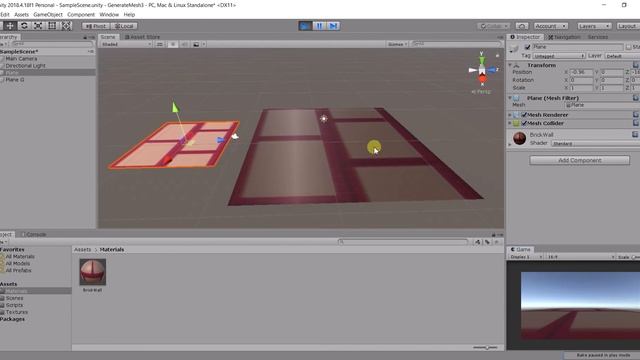Select the BrickWall material asset thumbnail
This screenshot has height=360, width=640.
[93, 272]
